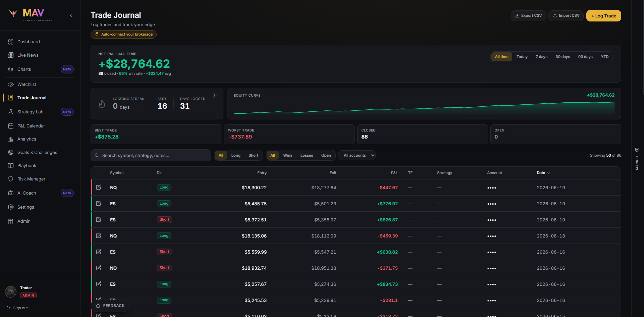Open the Watchlist eye icon in sidebar
Screen dimensions: 644x317
11,85
